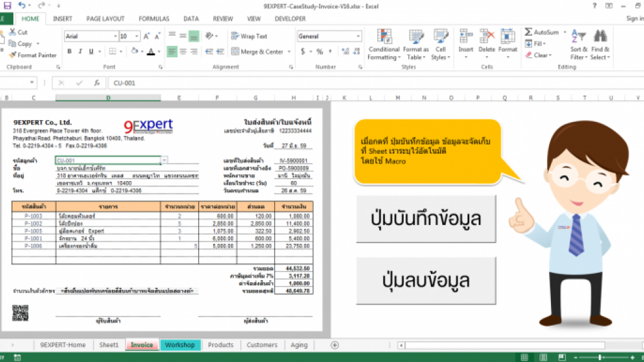
Task: Open the General number format dropdown
Action: pos(358,36)
